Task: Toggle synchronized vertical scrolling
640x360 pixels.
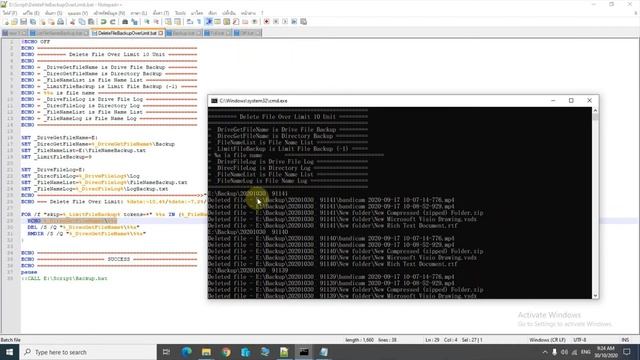Action: coord(168,22)
